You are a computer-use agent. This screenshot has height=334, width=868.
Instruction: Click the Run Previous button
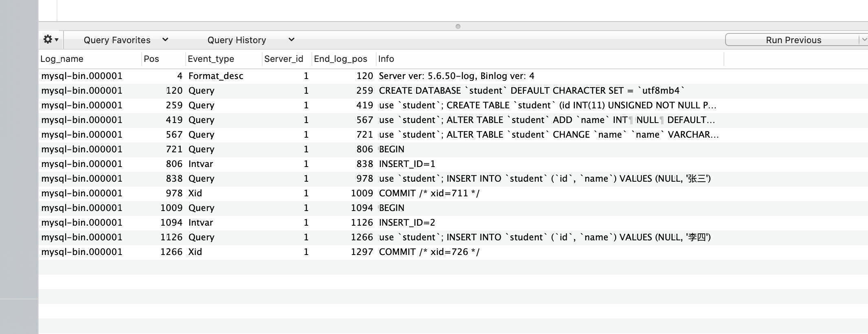pos(793,40)
